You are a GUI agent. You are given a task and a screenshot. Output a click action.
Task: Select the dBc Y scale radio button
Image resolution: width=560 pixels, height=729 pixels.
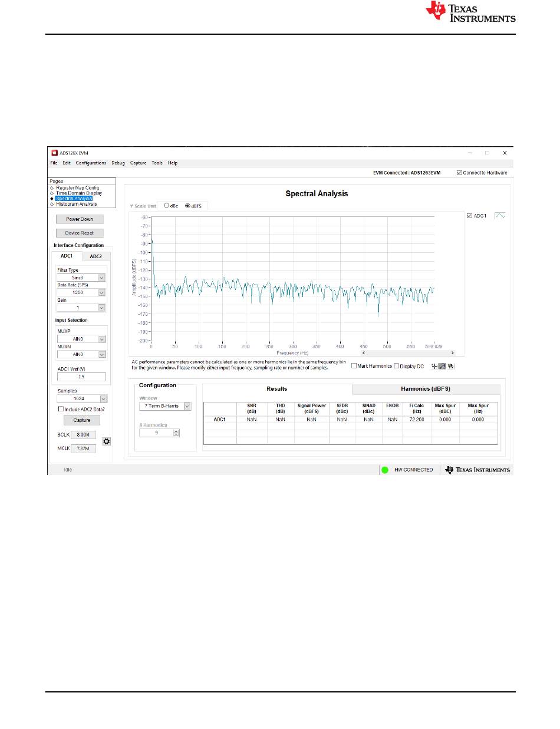coord(167,206)
